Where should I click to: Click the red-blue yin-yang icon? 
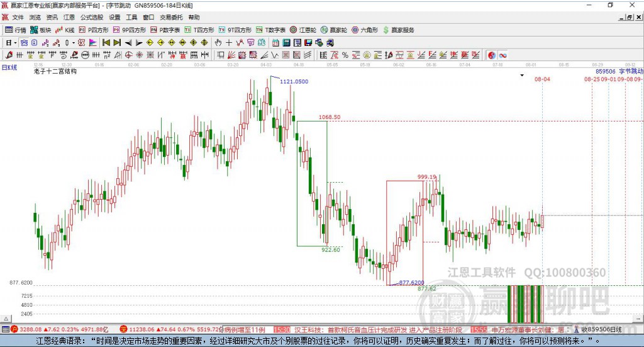[492, 55]
